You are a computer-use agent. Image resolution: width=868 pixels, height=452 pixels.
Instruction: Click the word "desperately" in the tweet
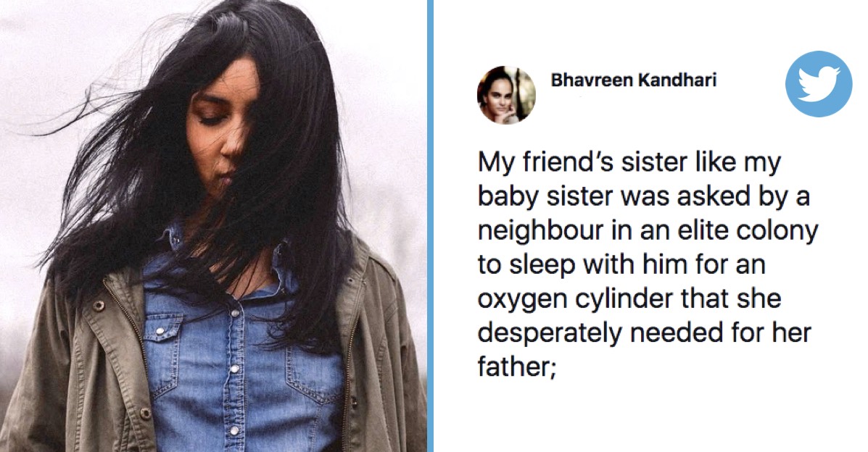pyautogui.click(x=550, y=334)
